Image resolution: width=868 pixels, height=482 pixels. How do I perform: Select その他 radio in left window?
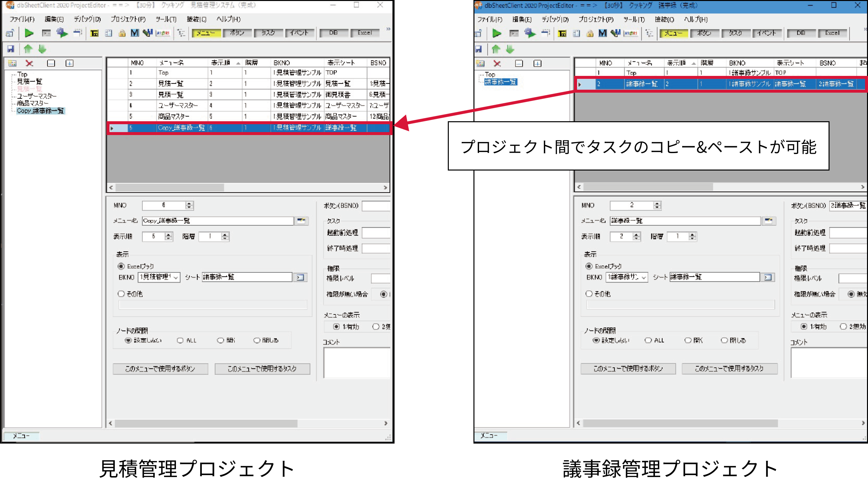121,294
